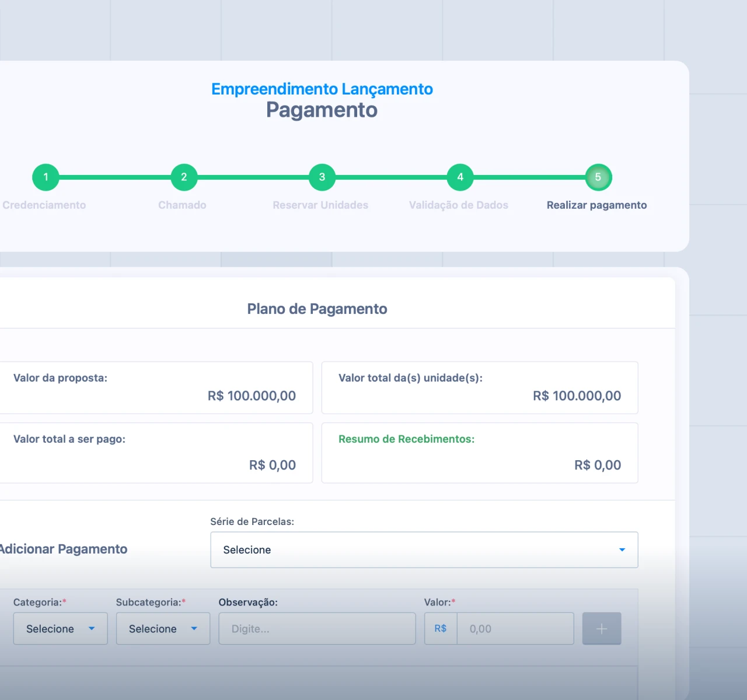This screenshot has width=747, height=700.
Task: Click the 'Realizar pagamento' step label
Action: click(596, 205)
